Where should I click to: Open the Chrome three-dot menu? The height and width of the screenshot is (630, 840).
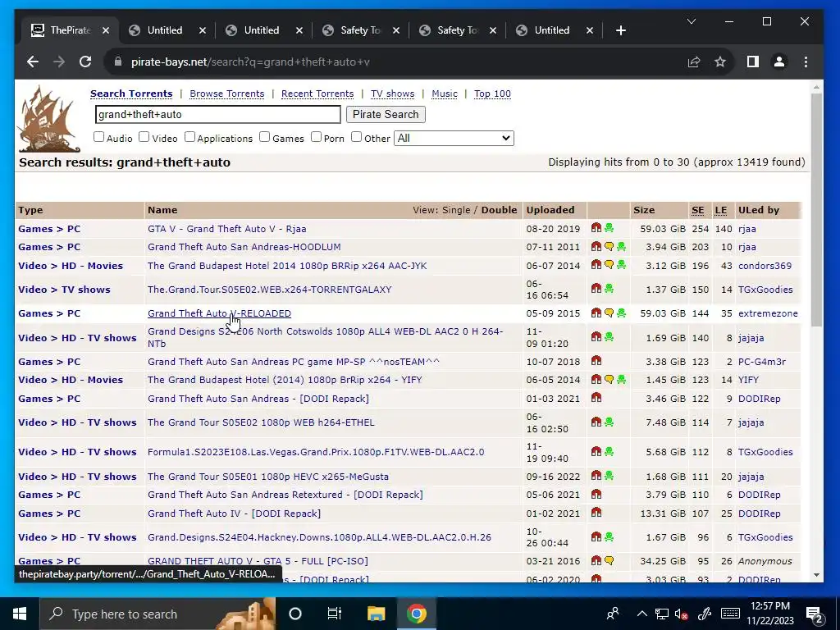(x=806, y=62)
